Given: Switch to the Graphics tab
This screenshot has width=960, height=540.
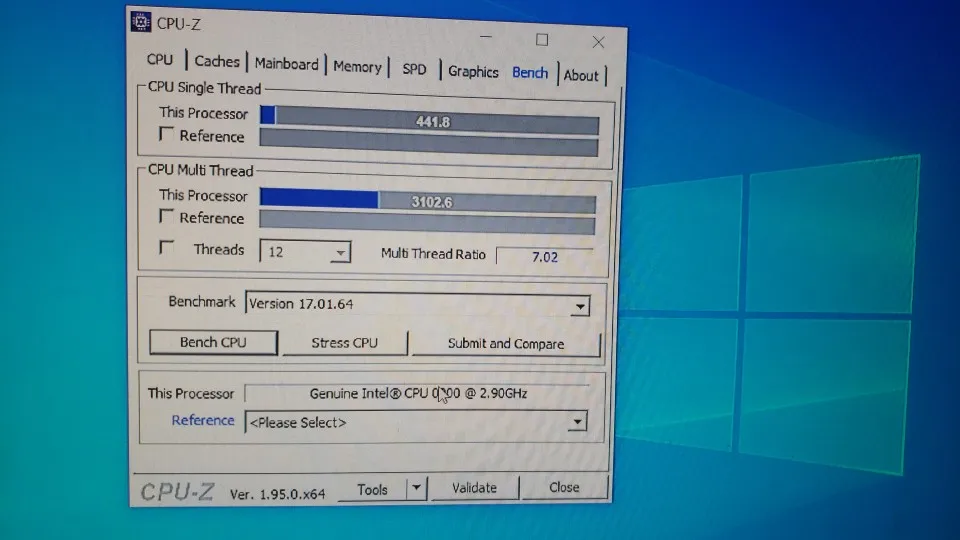Looking at the screenshot, I should (473, 72).
